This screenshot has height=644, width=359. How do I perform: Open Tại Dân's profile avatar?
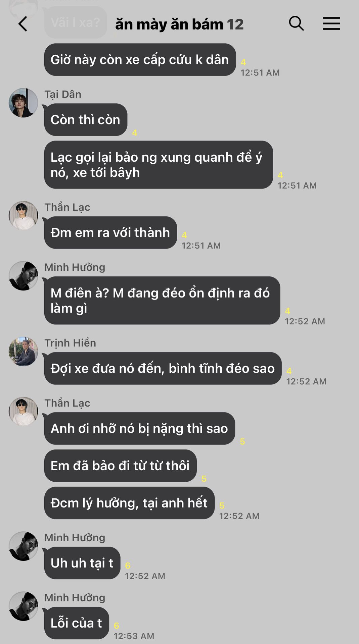click(23, 103)
